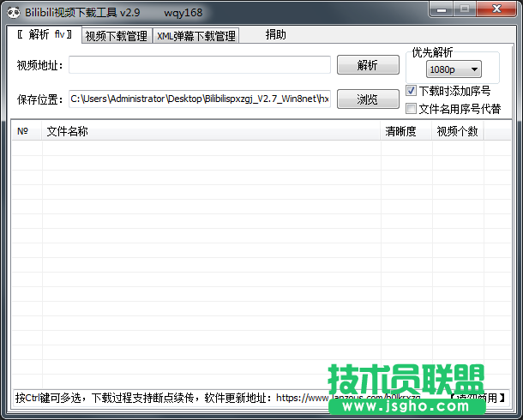Toggle the 下载时添加序号 checkbox
Image resolution: width=523 pixels, height=420 pixels.
[411, 91]
